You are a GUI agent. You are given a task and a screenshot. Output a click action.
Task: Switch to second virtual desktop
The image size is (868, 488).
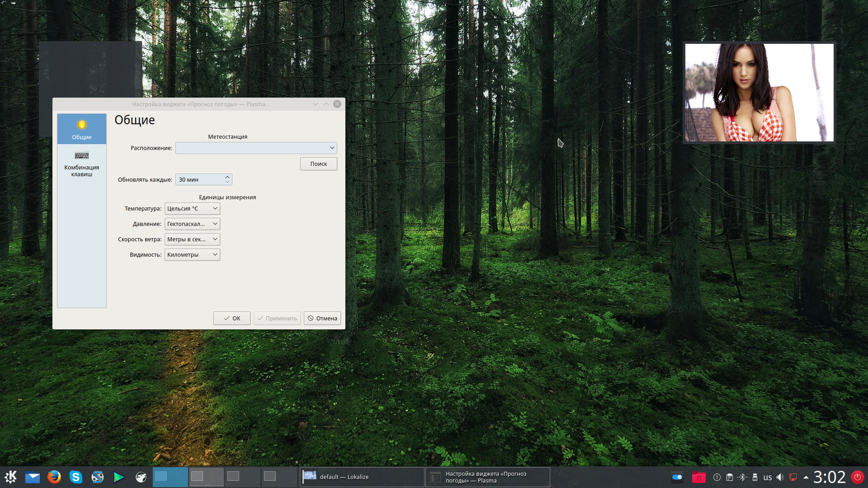pyautogui.click(x=206, y=477)
